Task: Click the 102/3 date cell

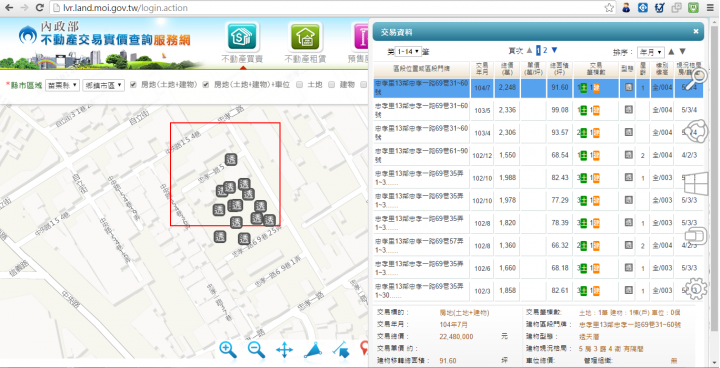Action: click(482, 291)
